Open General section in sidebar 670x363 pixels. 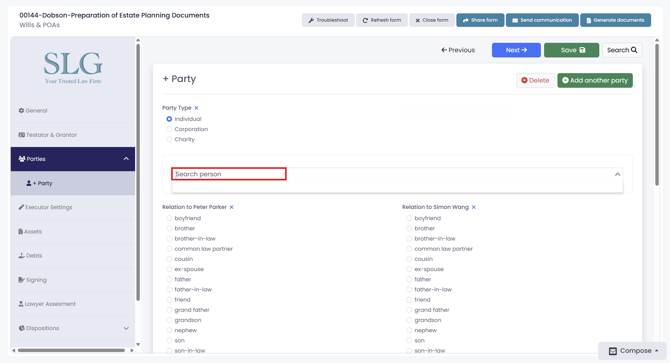click(73, 111)
